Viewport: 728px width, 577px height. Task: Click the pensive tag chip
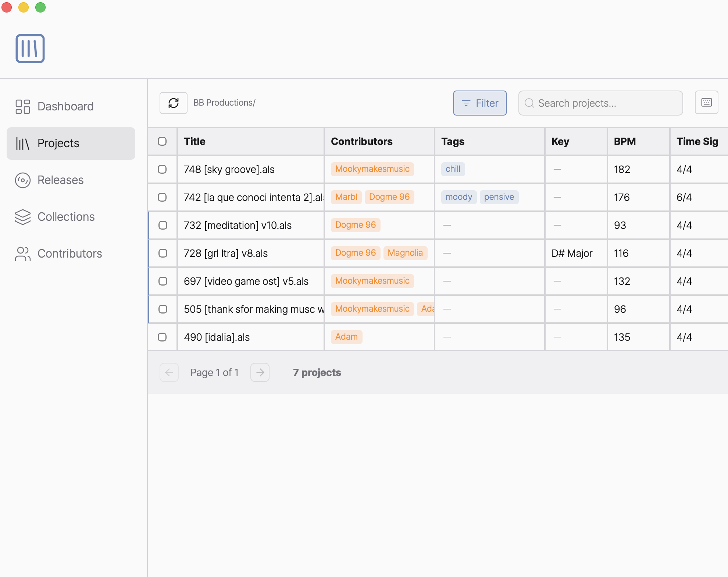pos(499,197)
